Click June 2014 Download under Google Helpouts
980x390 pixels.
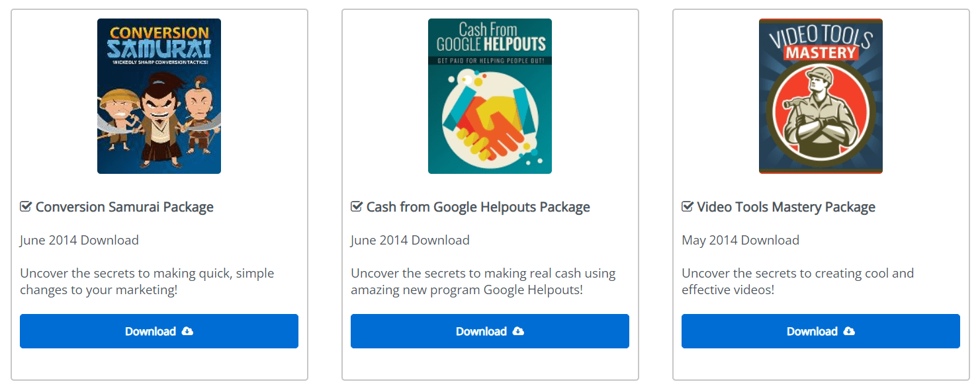[x=410, y=240]
